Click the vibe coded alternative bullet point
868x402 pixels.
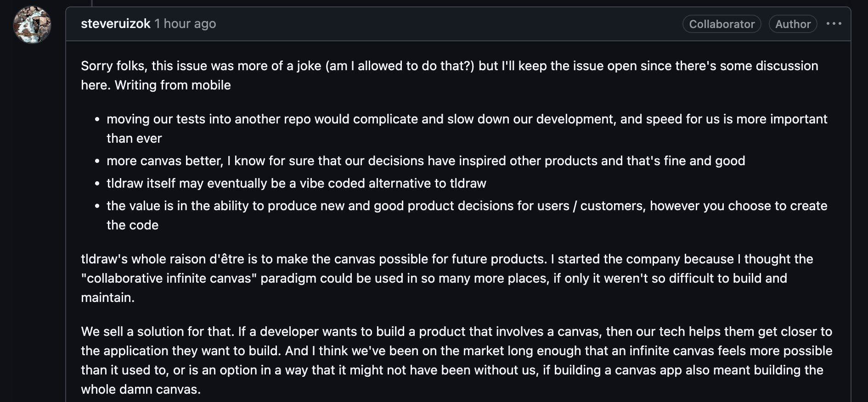[296, 184]
